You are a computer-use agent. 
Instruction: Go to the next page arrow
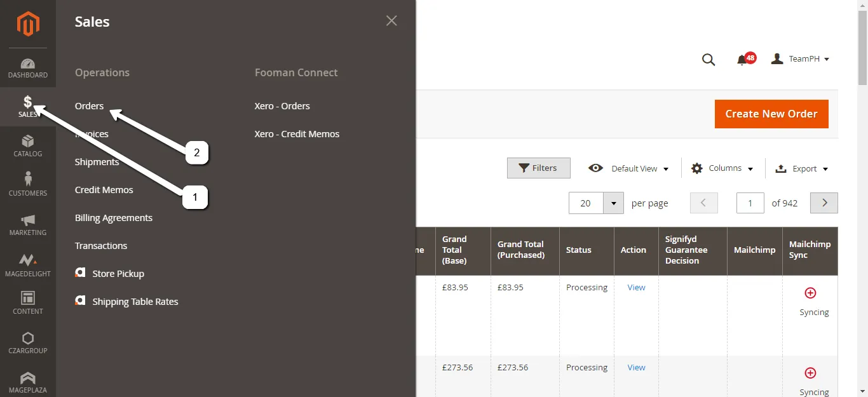click(x=824, y=203)
